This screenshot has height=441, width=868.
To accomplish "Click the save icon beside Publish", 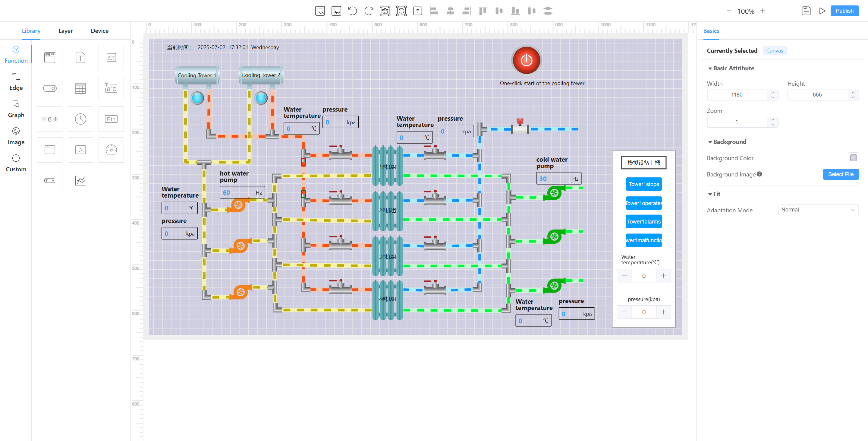I will click(806, 11).
